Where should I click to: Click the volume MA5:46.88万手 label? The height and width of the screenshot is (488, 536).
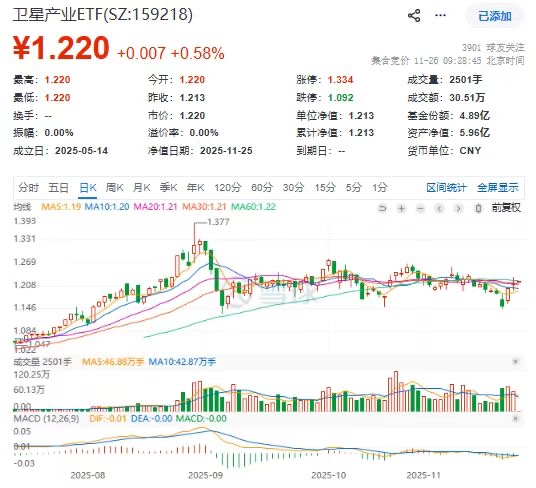pyautogui.click(x=113, y=362)
